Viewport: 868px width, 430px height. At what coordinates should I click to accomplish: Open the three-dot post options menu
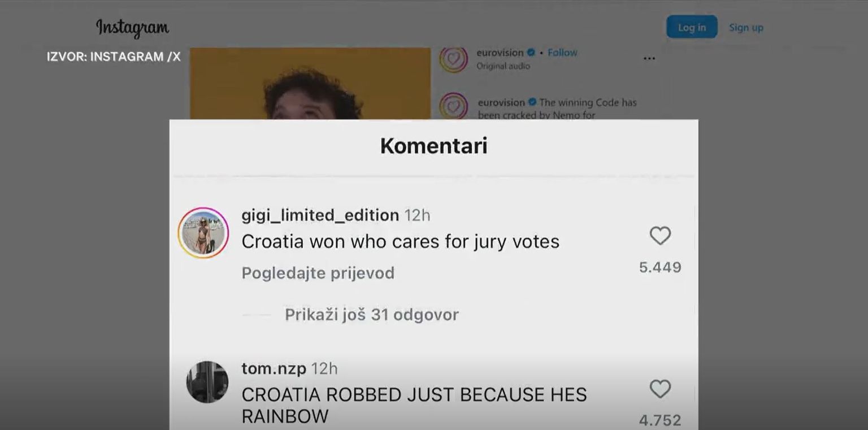tap(649, 58)
